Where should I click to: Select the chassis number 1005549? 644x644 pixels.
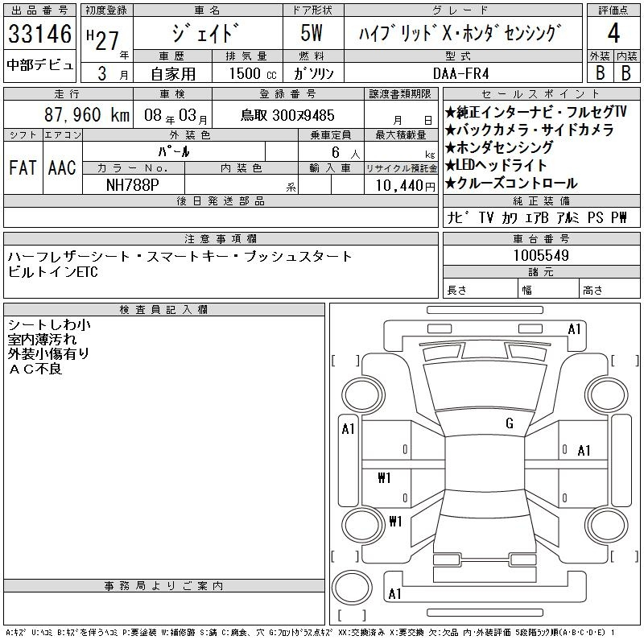(x=541, y=255)
